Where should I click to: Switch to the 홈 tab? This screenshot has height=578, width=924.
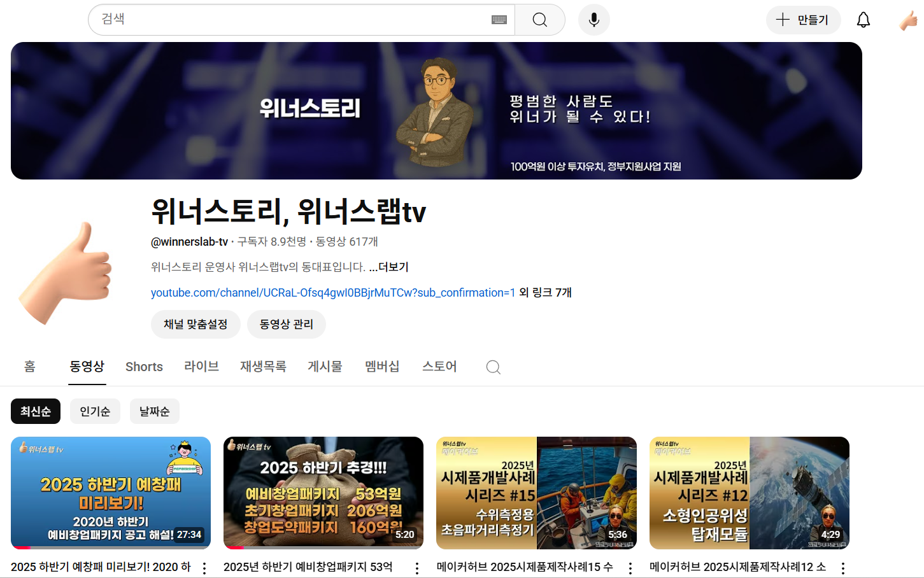click(x=30, y=367)
